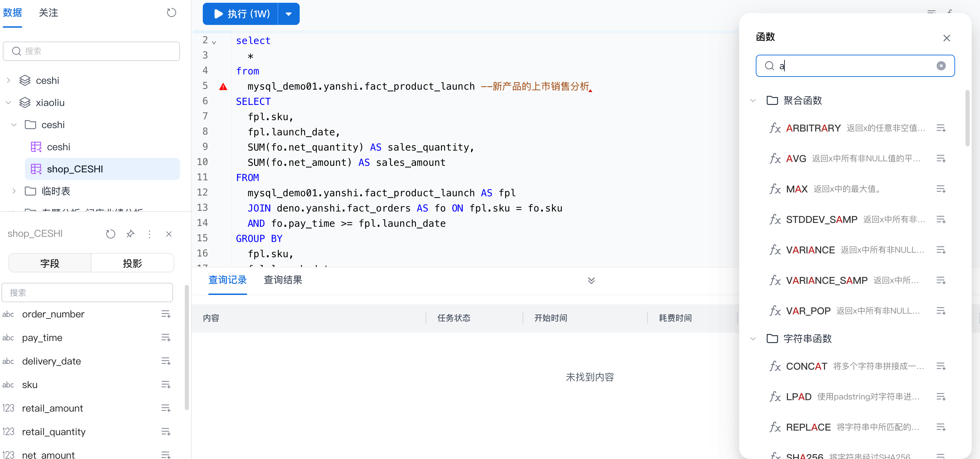Collapse the xiaoliu data source
980x459 pixels.
tap(8, 102)
